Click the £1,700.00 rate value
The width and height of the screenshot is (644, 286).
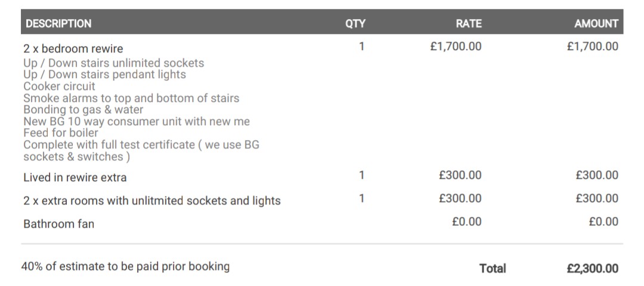456,46
